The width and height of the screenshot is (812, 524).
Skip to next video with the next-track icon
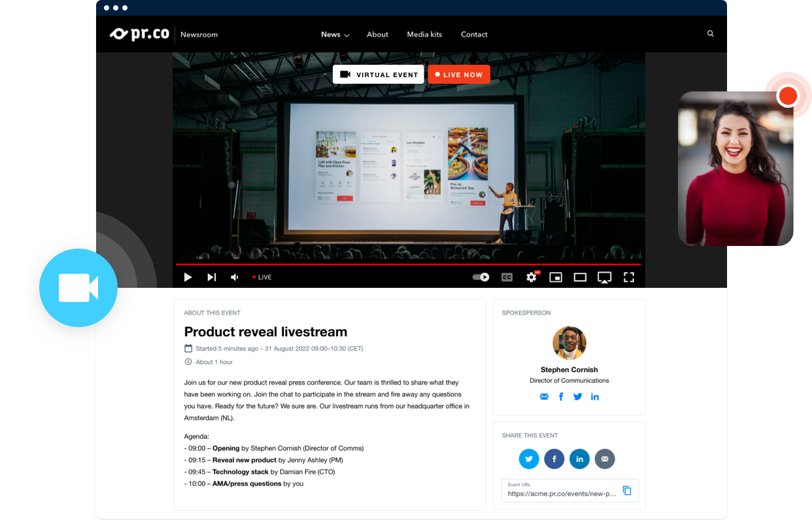tap(211, 277)
